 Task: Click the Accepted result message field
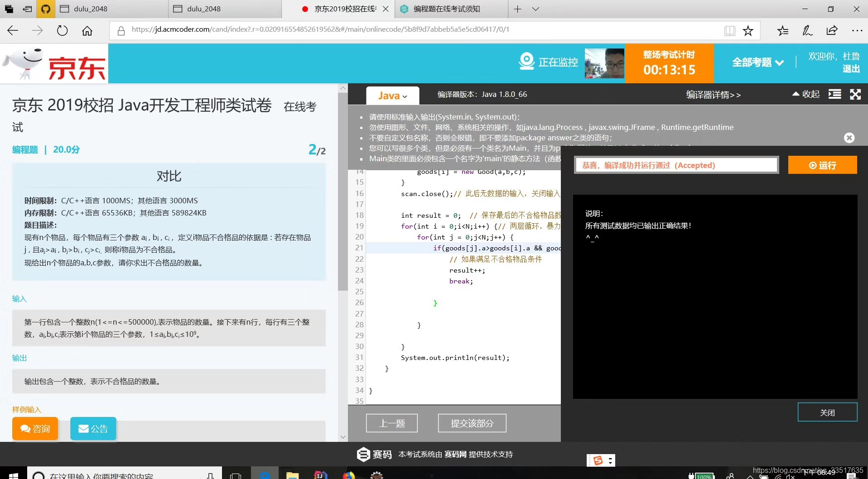pyautogui.click(x=676, y=165)
